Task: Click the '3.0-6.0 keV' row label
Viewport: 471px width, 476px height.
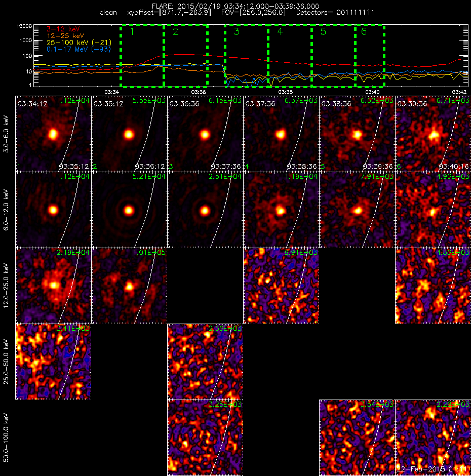Action: (x=6, y=134)
